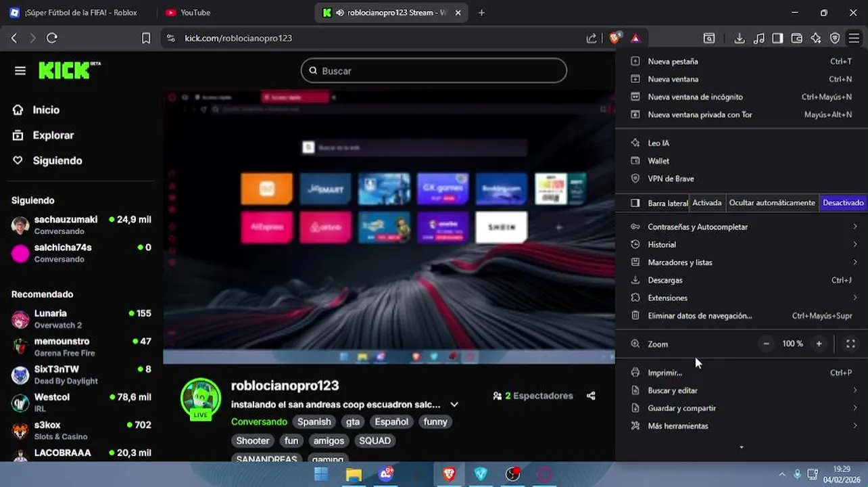Image resolution: width=868 pixels, height=487 pixels.
Task: Expand Contraseñas y Autocompletar submenu
Action: click(742, 227)
